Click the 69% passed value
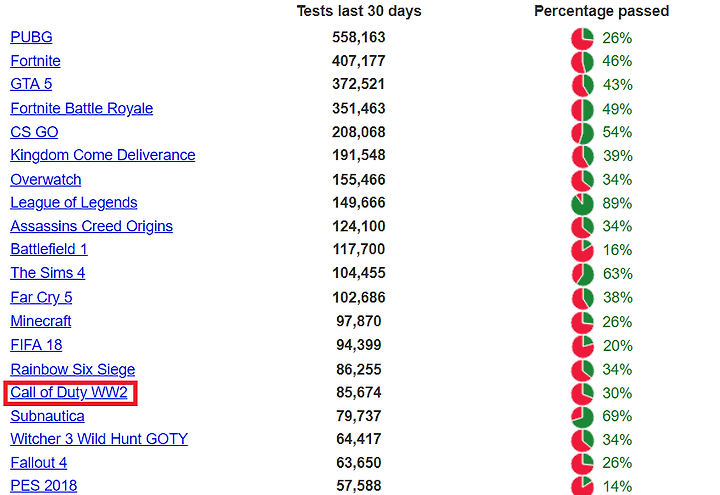Viewport: 720px width, 495px height. 617,416
